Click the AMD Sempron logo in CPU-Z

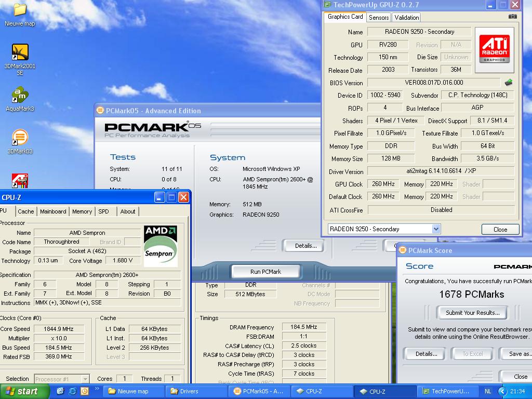[160, 245]
